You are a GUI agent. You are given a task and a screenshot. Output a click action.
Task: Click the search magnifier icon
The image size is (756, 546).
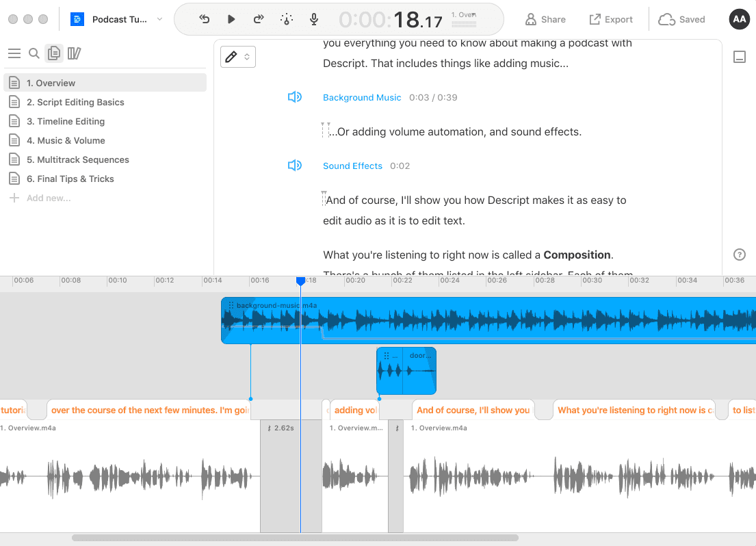[34, 53]
